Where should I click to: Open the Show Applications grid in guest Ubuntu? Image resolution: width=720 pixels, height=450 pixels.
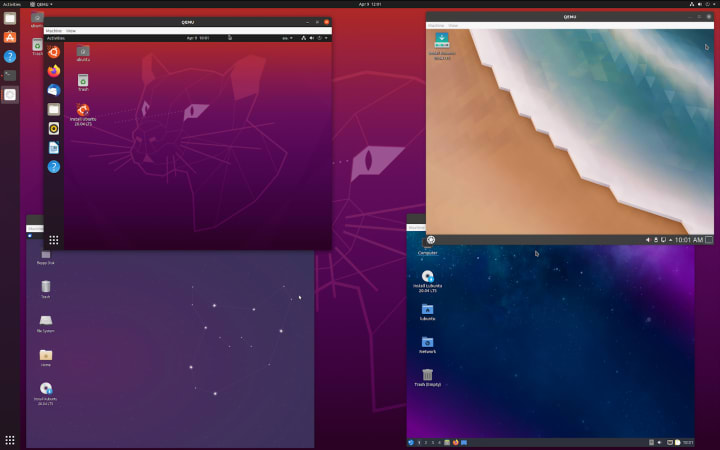point(54,240)
